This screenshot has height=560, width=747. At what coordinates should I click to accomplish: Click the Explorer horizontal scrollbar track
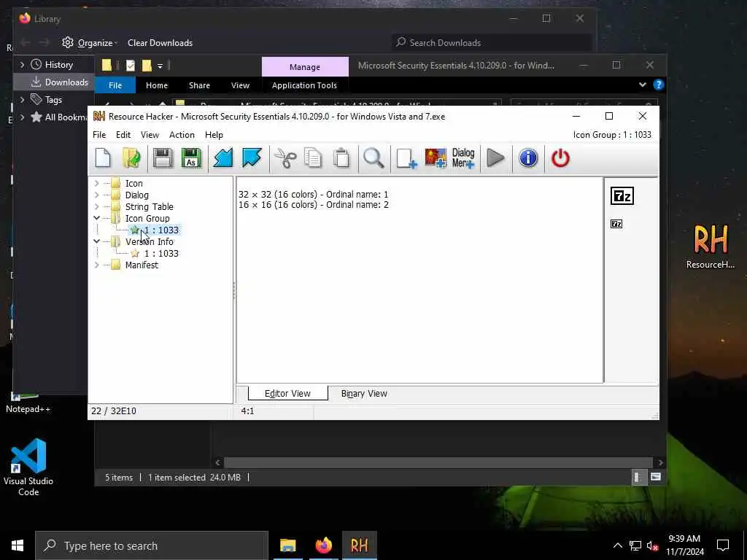coord(438,462)
